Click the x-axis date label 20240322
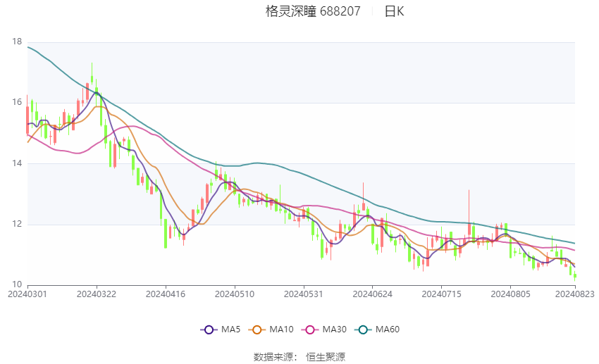This screenshot has height=364, width=599. (97, 294)
